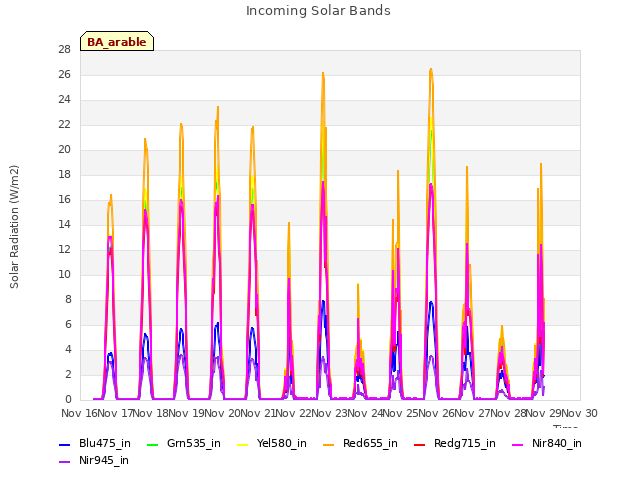This screenshot has width=640, height=480.
Task: Click the magenta Nir840_in legend swatch
Action: 518,444
